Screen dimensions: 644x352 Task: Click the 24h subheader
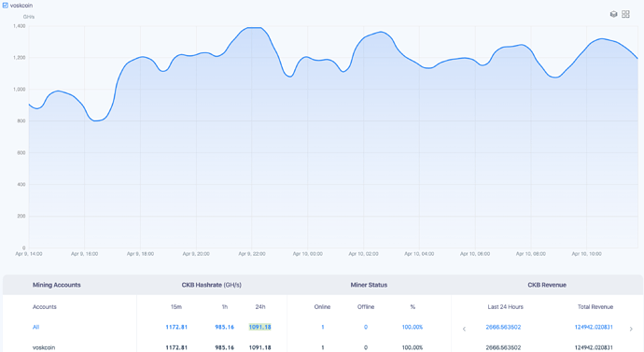[x=260, y=307]
